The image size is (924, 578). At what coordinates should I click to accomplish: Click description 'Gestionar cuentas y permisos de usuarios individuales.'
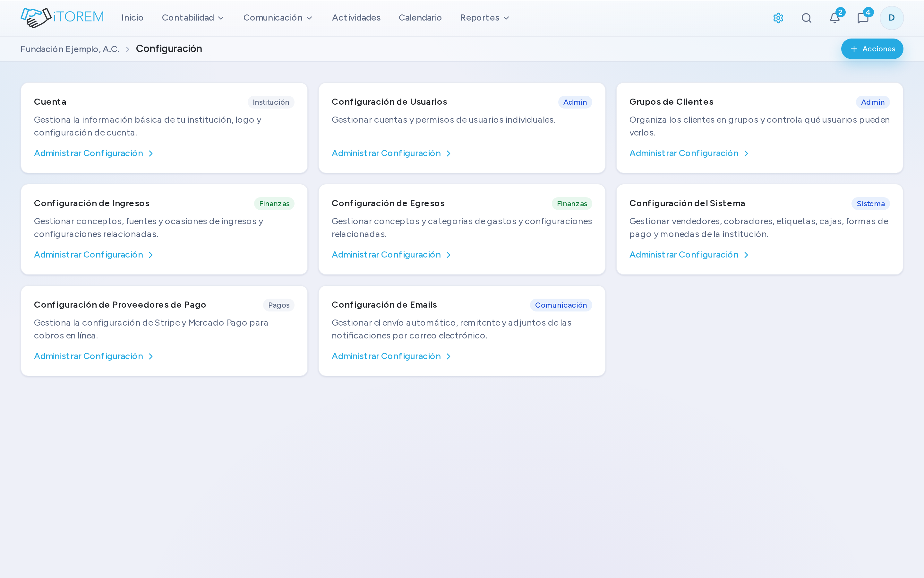(443, 120)
